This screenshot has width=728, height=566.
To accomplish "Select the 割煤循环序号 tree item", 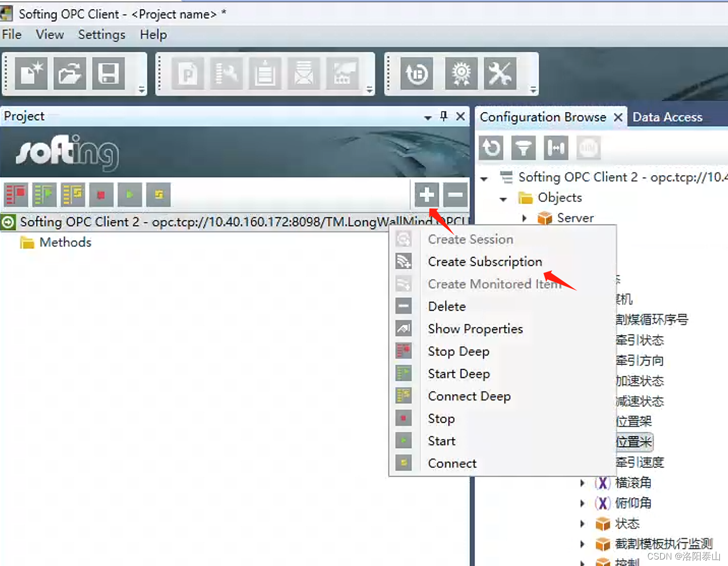I will (x=652, y=319).
